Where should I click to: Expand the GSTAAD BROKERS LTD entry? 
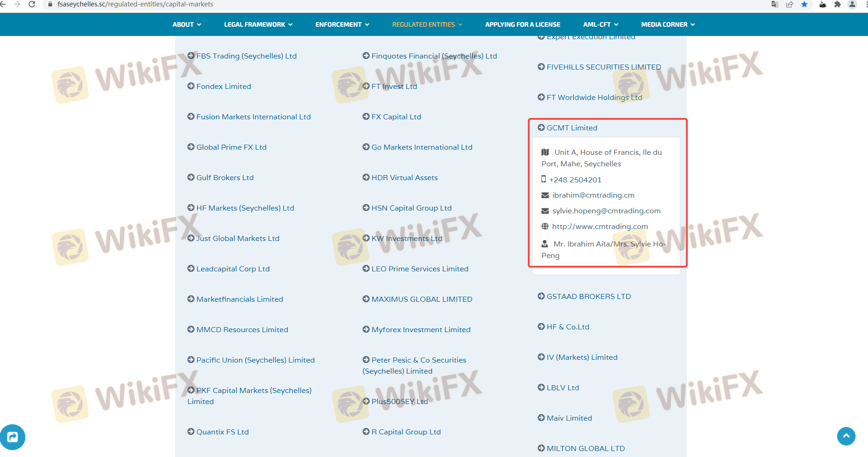pos(588,297)
